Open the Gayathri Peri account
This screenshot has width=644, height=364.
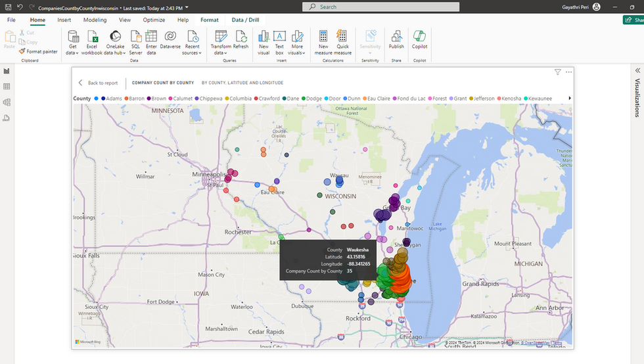pos(581,7)
